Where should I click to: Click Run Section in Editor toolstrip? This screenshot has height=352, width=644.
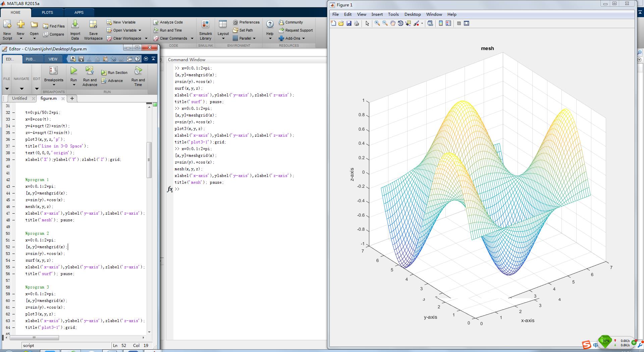[114, 73]
